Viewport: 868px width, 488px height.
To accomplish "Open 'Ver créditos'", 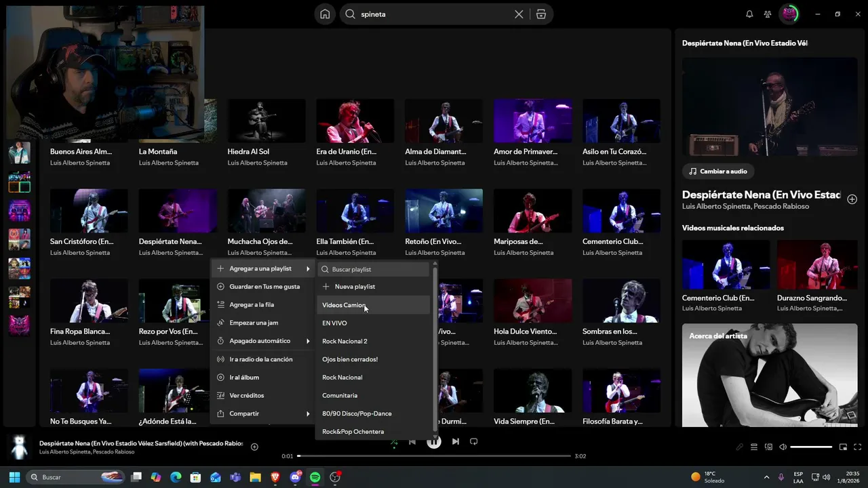I will [x=263, y=395].
